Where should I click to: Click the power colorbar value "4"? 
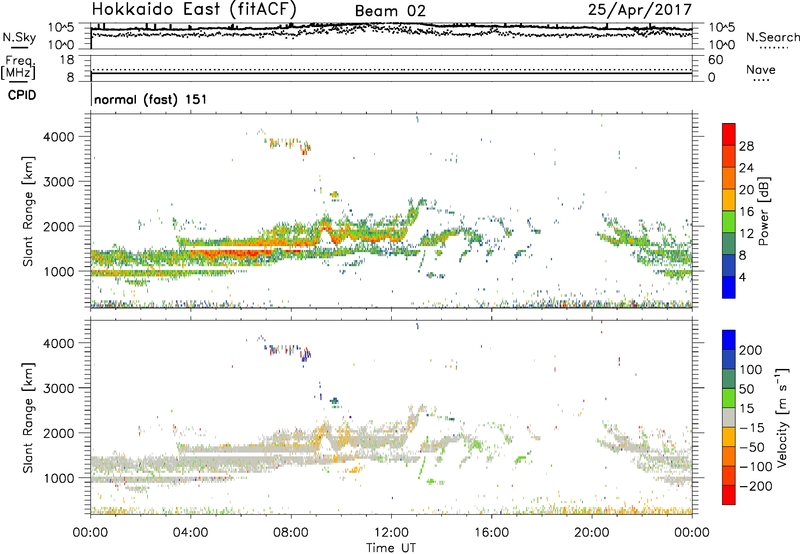tap(742, 277)
